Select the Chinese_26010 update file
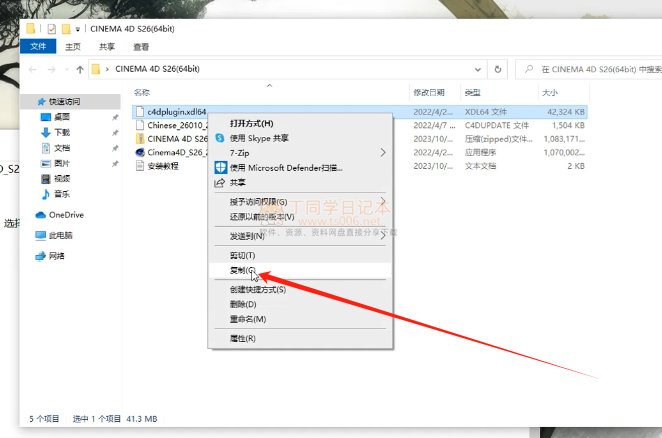Viewport: 662px width, 438px height. point(177,125)
